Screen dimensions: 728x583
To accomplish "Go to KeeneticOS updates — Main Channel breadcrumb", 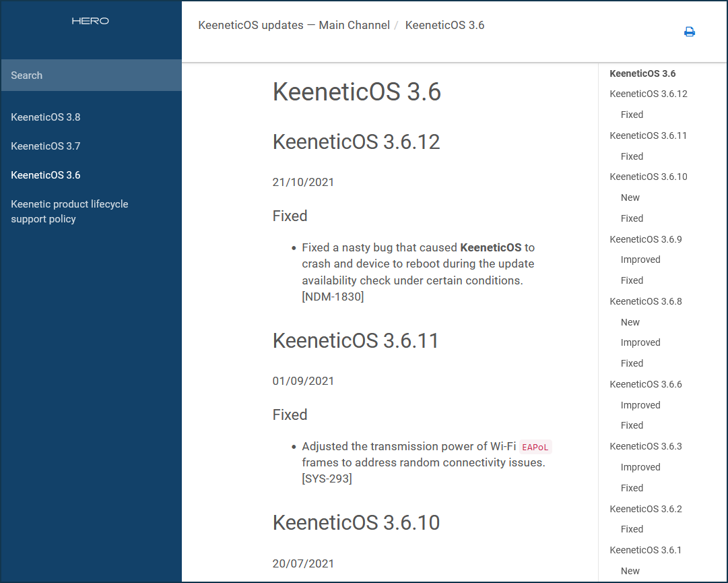I will [294, 25].
